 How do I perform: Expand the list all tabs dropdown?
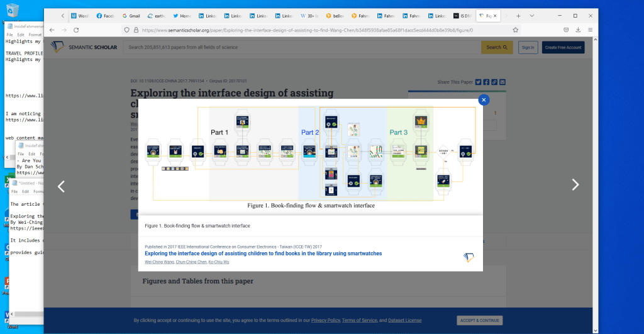coord(532,15)
